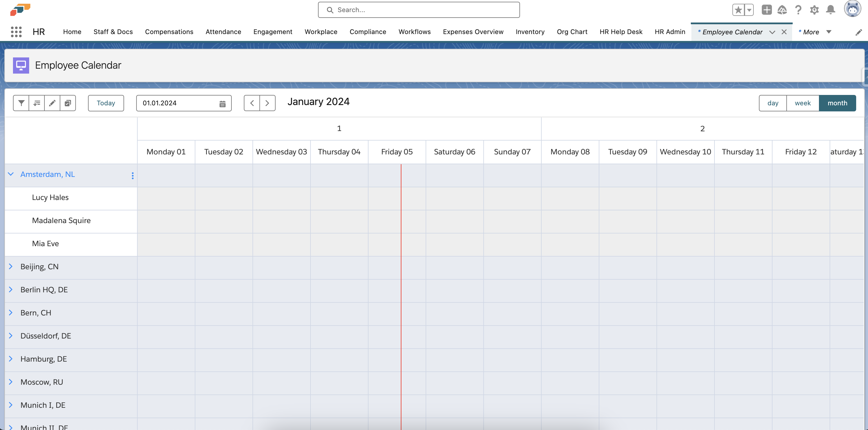This screenshot has width=868, height=430.
Task: Select the month view button
Action: pos(837,103)
